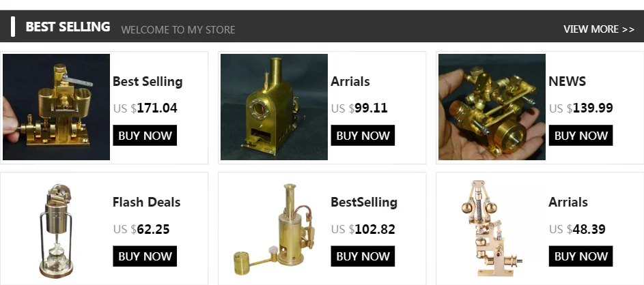Click BUY NOW for $139.99 item
This screenshot has width=644, height=285.
(x=580, y=135)
